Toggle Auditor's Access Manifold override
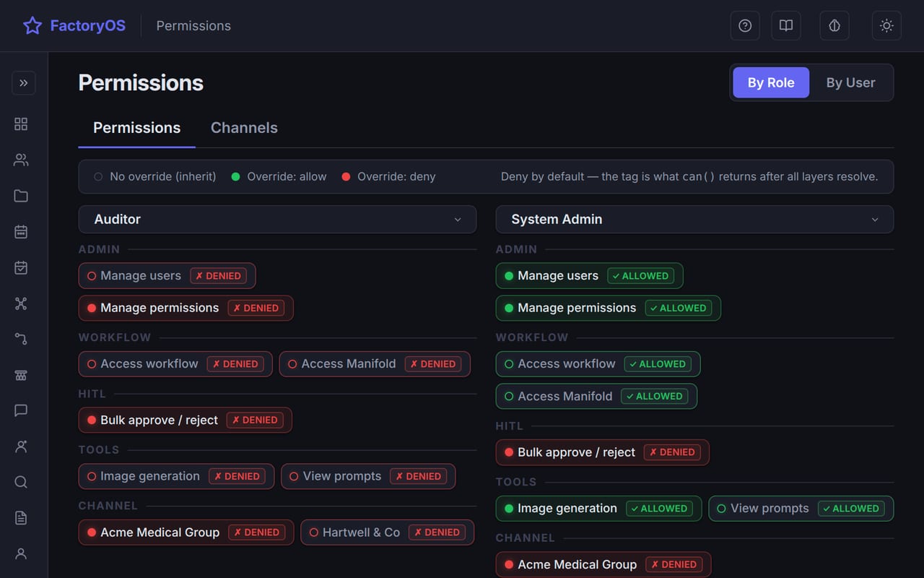Screen dimensions: 924x578 [375, 364]
